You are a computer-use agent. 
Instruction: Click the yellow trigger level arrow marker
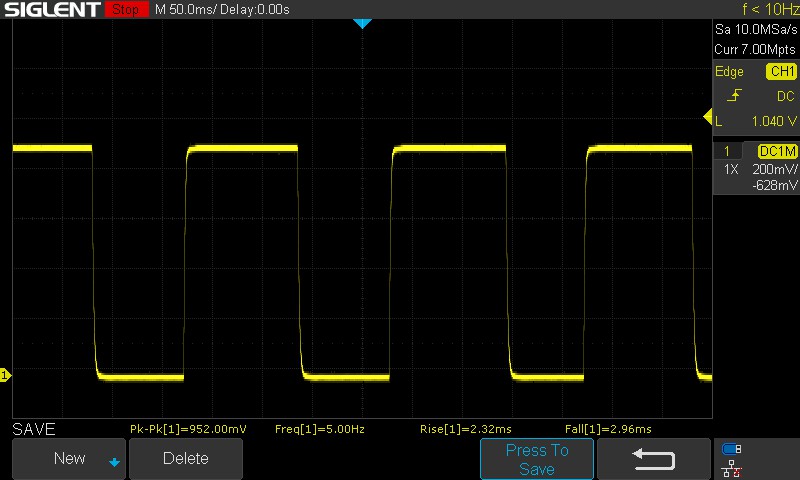[x=708, y=117]
